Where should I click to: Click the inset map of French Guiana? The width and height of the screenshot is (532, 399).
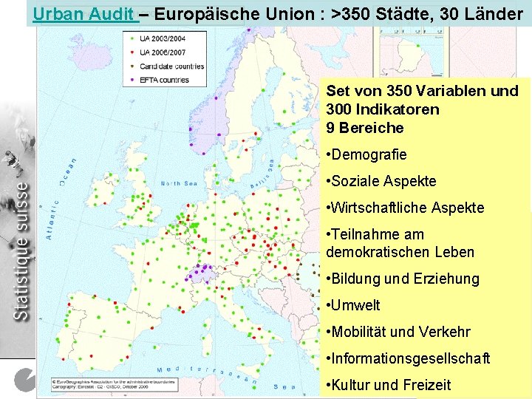[x=412, y=56]
